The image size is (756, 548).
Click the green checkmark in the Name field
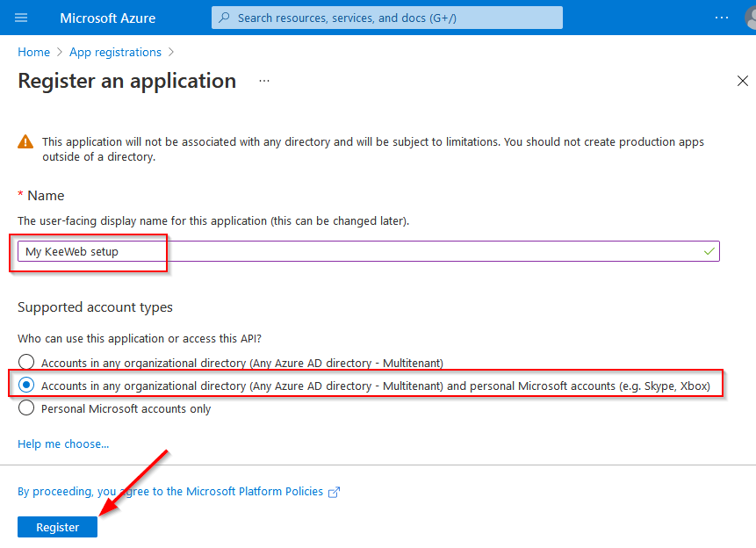click(x=708, y=250)
